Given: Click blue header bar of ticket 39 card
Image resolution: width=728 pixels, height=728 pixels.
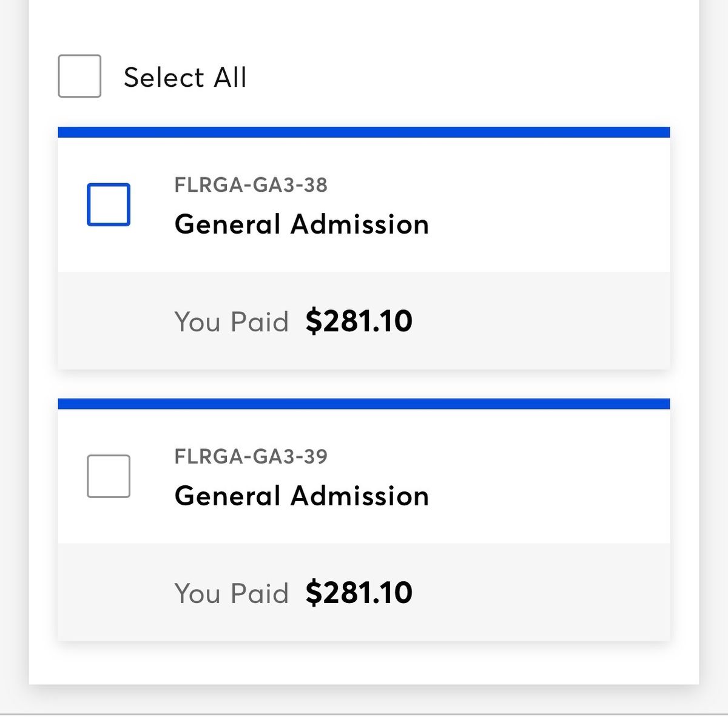Looking at the screenshot, I should [364, 404].
